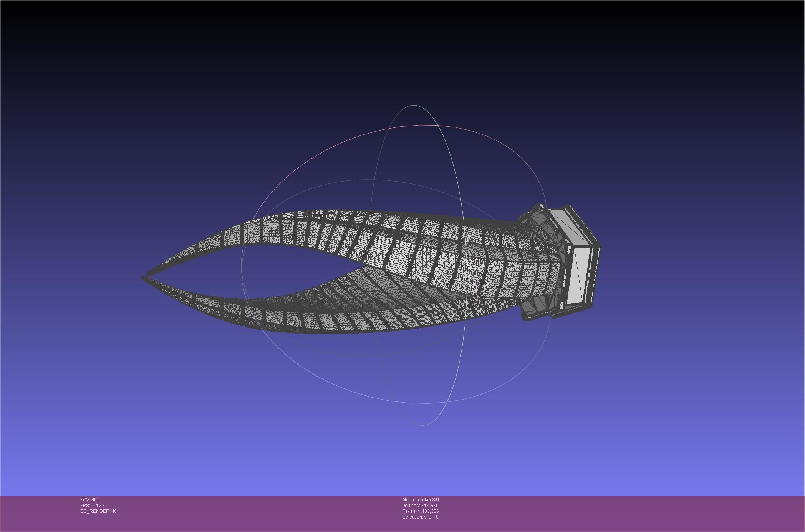The height and width of the screenshot is (532, 805).
Task: Click the 'BO_RENDERING' status text
Action: (99, 511)
